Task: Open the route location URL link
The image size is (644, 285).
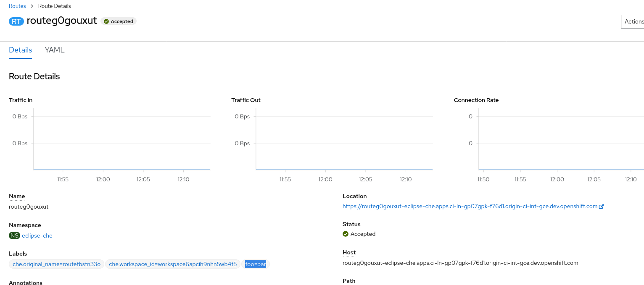Action: (x=470, y=207)
